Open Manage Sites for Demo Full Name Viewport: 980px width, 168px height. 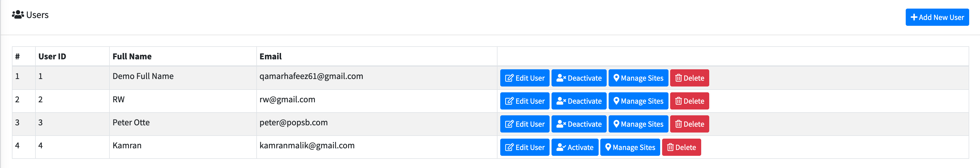[638, 78]
